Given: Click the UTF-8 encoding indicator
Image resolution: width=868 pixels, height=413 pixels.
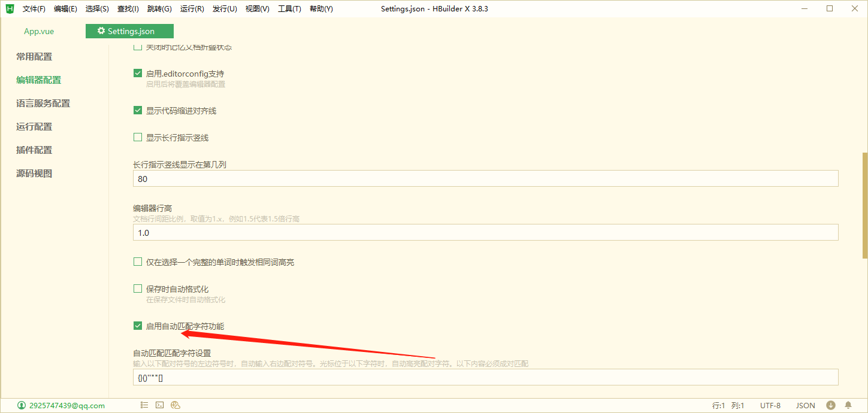Looking at the screenshot, I should pos(770,405).
